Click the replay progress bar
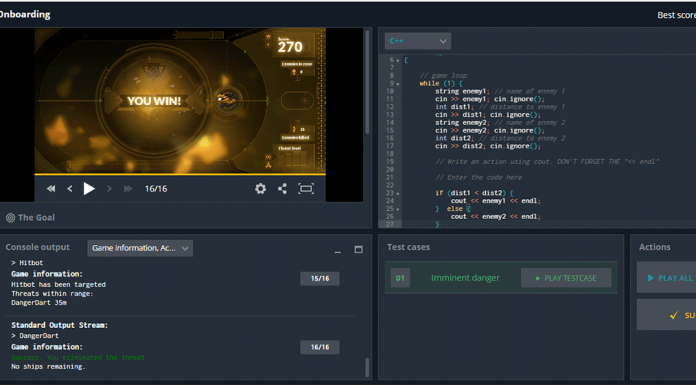The height and width of the screenshot is (385, 696). tap(180, 175)
